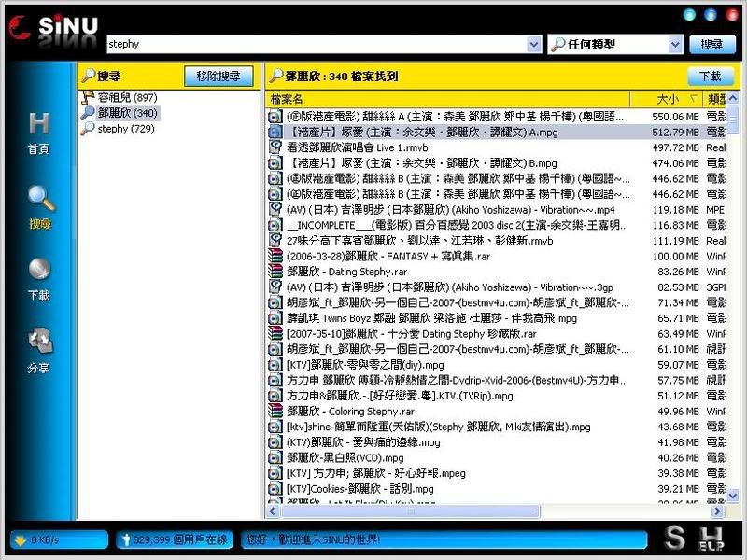
Task: Select 方力申 鄧麗欣 傅穎-冷靜熱情之間 row
Action: 496,380
